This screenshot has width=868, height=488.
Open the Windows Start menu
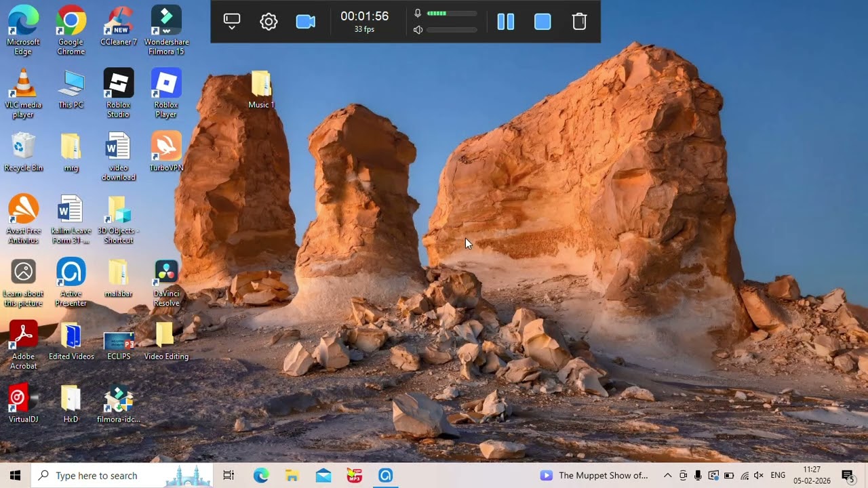15,475
